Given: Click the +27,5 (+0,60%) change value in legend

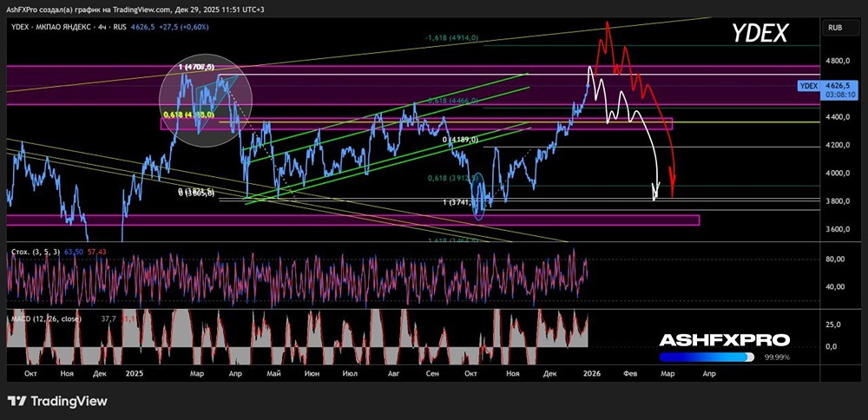Looking at the screenshot, I should click(185, 26).
